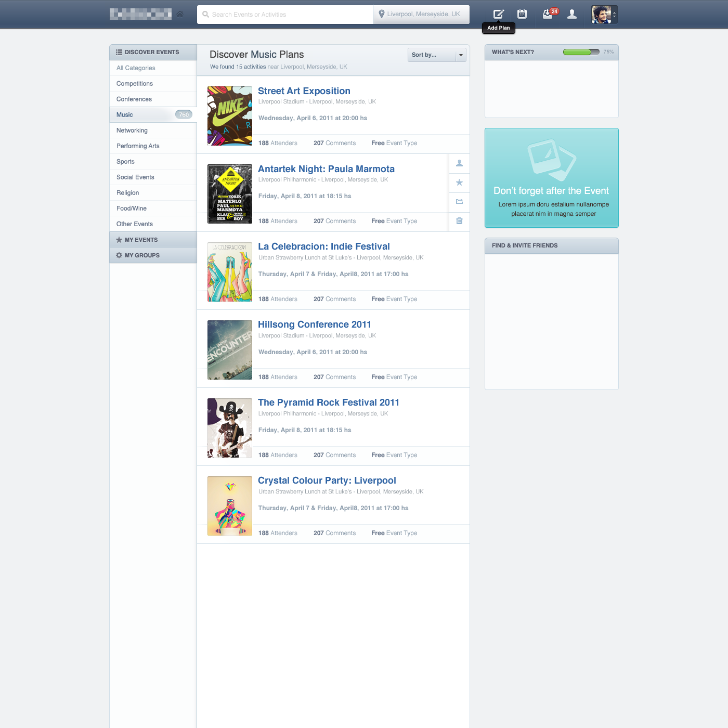Select the Food/Wine category
The width and height of the screenshot is (728, 728).
pyautogui.click(x=153, y=209)
